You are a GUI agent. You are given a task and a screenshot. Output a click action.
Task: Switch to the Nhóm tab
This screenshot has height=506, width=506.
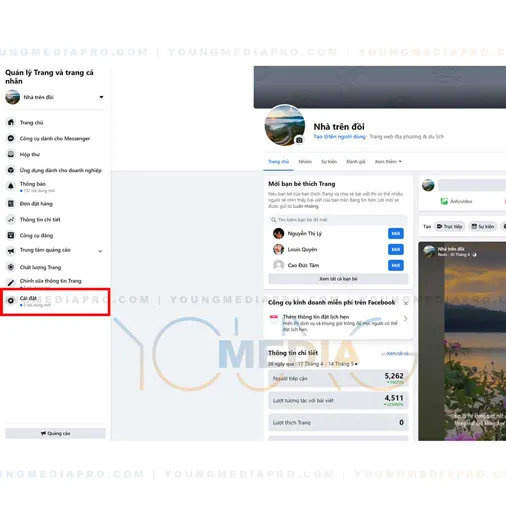[305, 162]
